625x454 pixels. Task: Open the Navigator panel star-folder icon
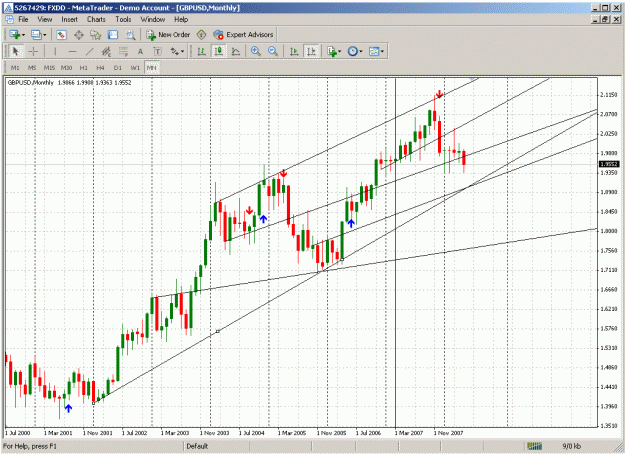pyautogui.click(x=96, y=35)
